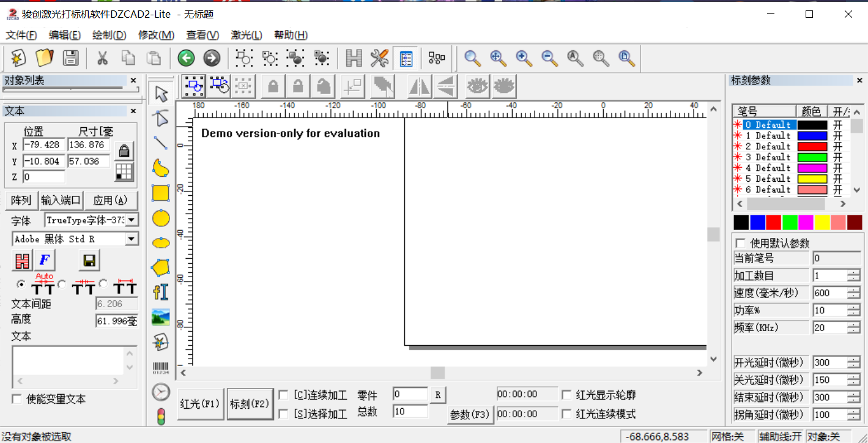Screen dimensions: 868x443
Task: Pick the green color swatch
Action: pos(790,222)
